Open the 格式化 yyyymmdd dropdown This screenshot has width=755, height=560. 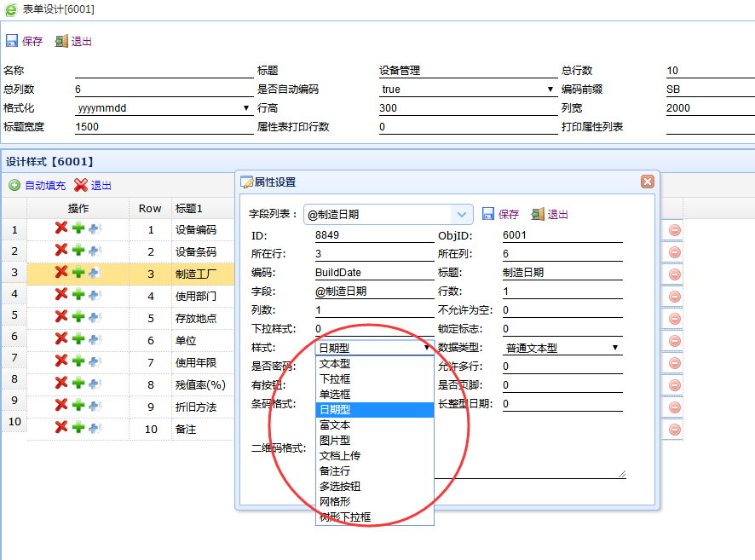tap(246, 108)
